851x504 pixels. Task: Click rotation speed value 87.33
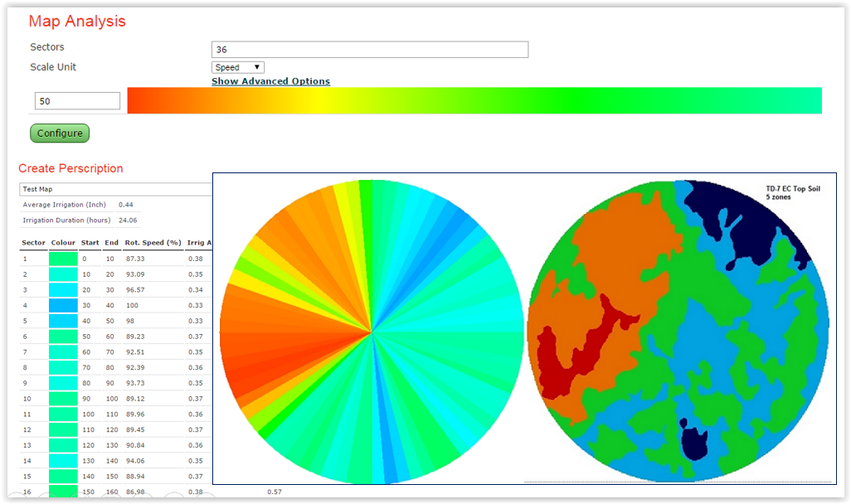135,259
